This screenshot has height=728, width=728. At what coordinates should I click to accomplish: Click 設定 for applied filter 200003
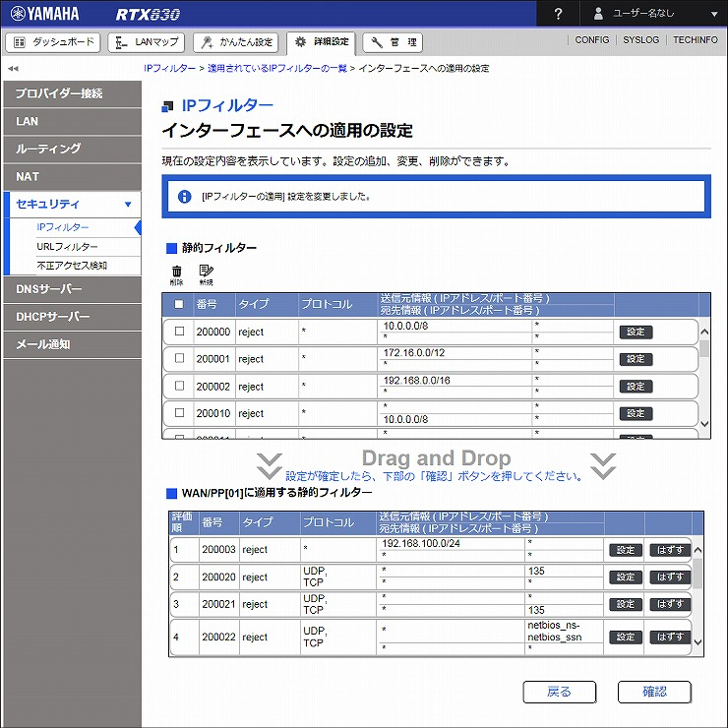pos(626,550)
